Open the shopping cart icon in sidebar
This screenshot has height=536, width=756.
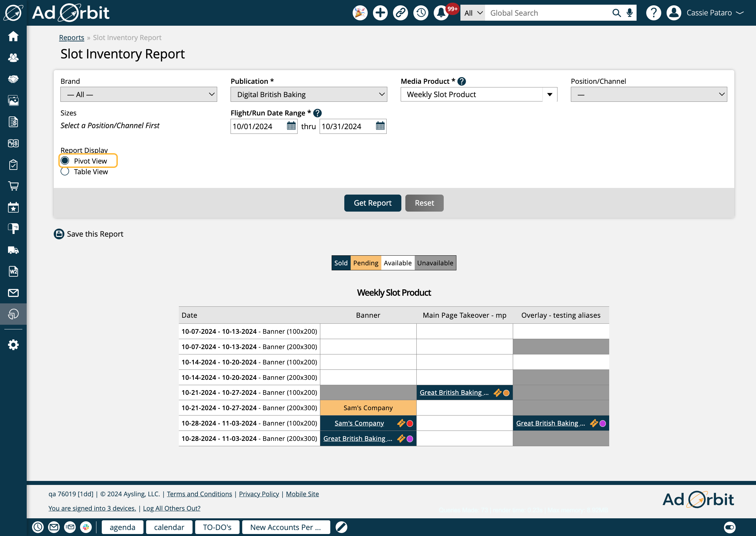[x=13, y=186]
